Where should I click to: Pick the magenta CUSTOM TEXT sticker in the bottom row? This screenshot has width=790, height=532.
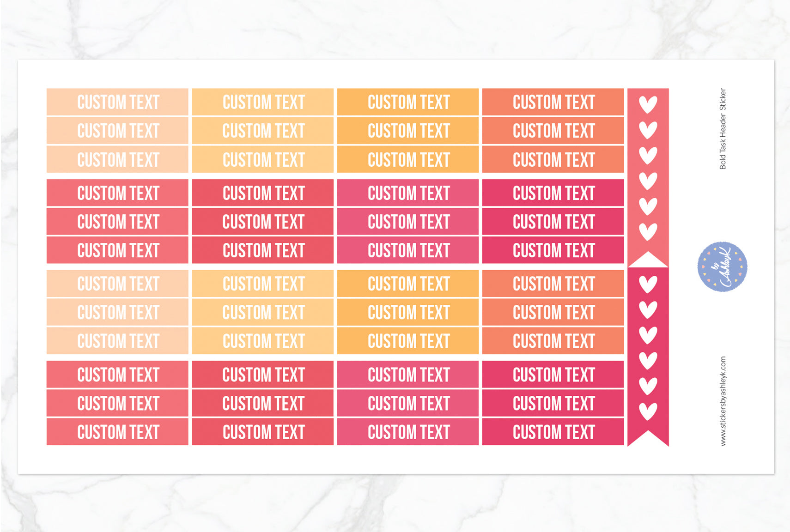click(x=553, y=432)
